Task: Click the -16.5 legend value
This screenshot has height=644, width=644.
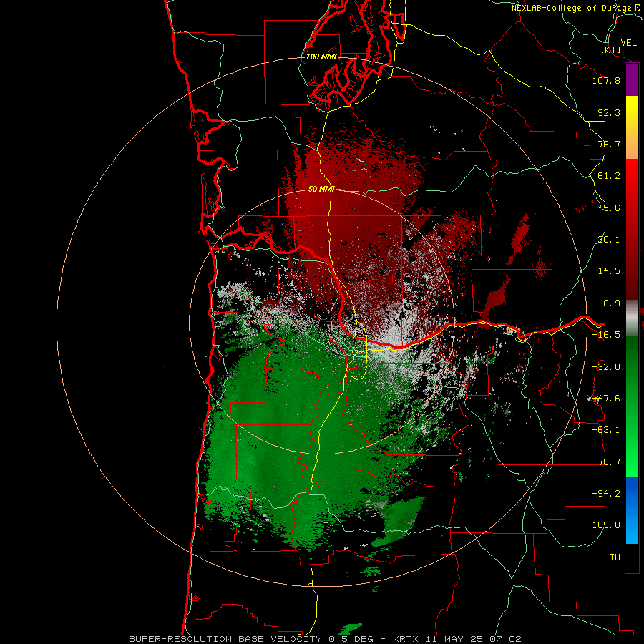Action: (606, 335)
